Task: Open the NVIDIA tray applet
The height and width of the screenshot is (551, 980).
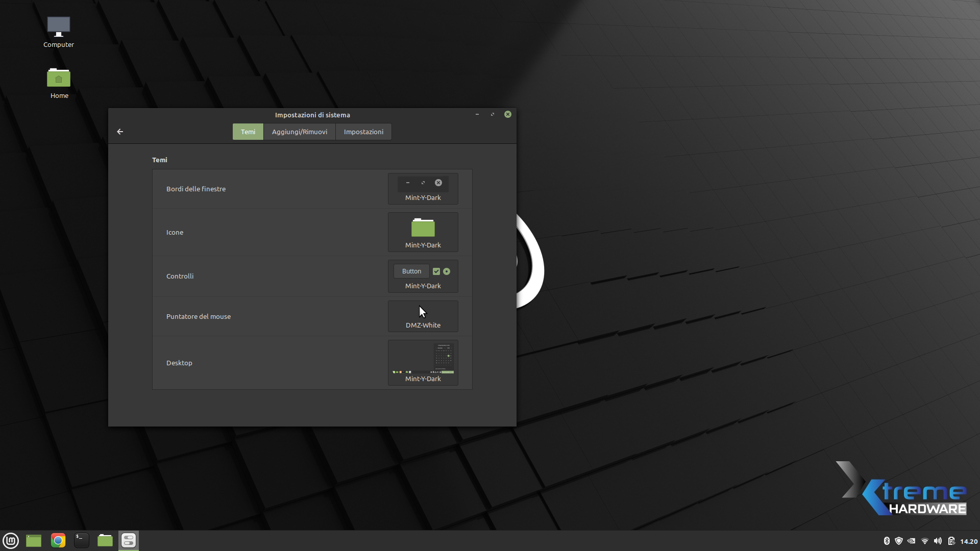Action: click(x=912, y=541)
